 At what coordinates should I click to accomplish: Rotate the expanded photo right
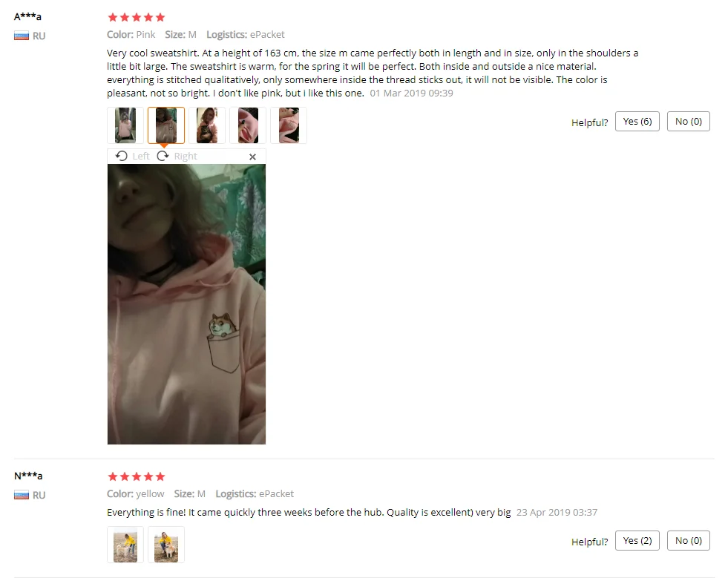coord(177,156)
